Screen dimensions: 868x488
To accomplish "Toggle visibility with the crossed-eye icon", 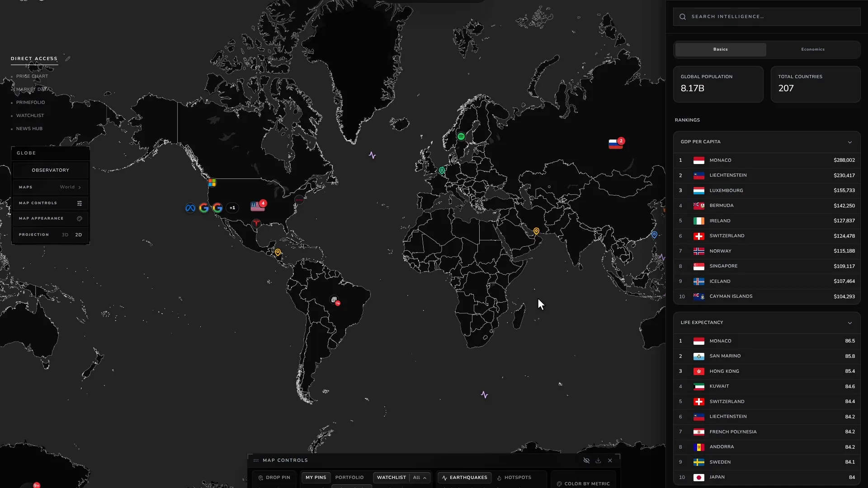I will click(x=586, y=460).
